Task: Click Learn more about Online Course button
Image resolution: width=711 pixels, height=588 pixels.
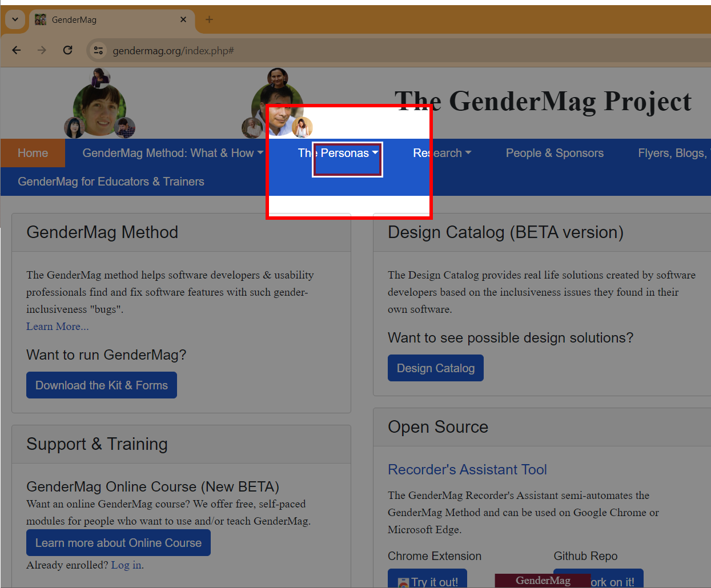Action: 118,543
